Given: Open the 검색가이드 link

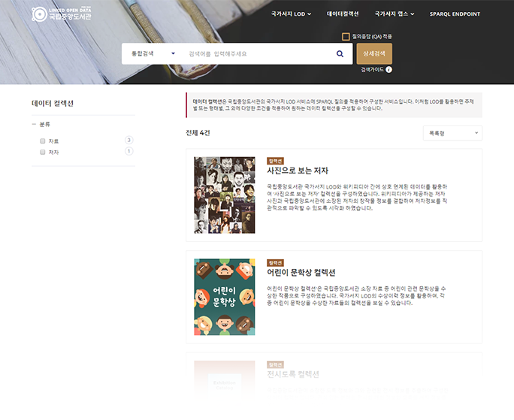Looking at the screenshot, I should pos(372,70).
